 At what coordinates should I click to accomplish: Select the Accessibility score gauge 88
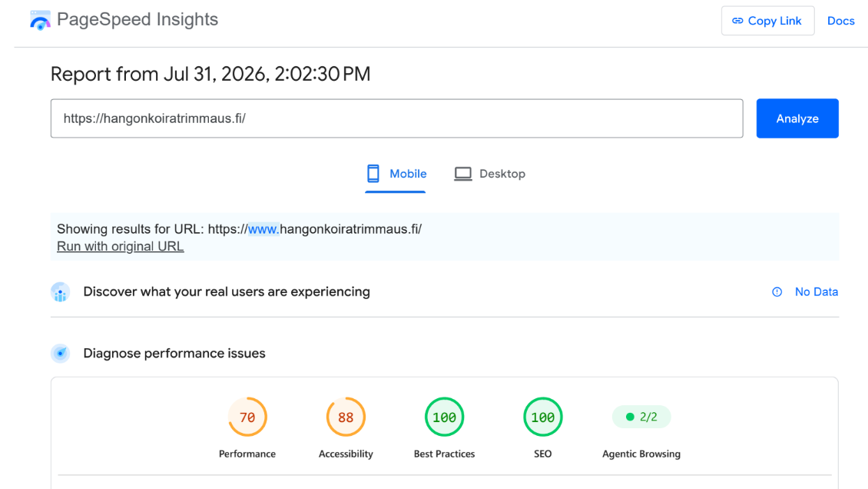click(x=346, y=417)
